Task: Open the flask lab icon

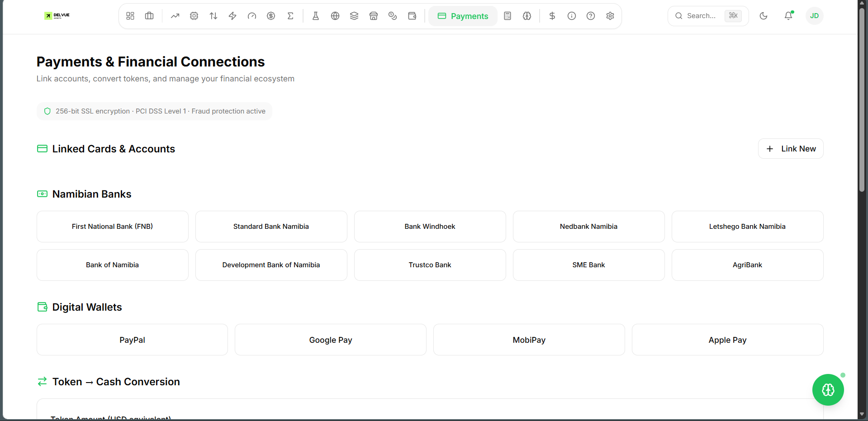Action: click(316, 16)
